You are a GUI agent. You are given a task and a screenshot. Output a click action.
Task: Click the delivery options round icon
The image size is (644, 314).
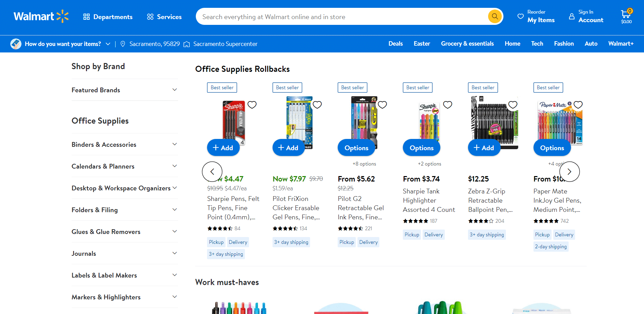tap(16, 44)
